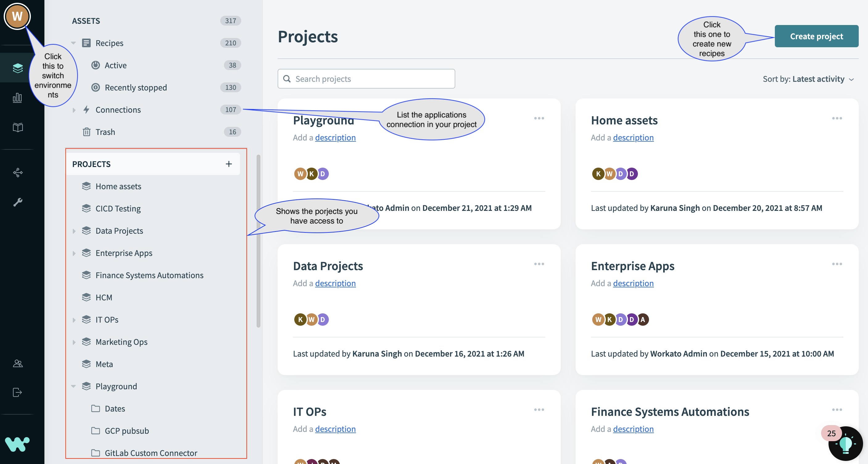Image resolution: width=868 pixels, height=464 pixels.
Task: Open workspace Tools via the wrench icon
Action: pyautogui.click(x=17, y=202)
